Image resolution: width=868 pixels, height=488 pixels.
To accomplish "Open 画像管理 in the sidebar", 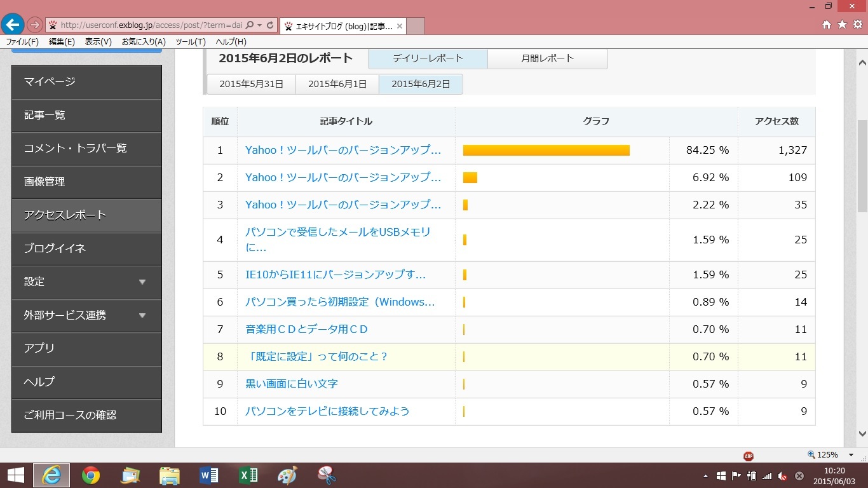I will point(86,182).
